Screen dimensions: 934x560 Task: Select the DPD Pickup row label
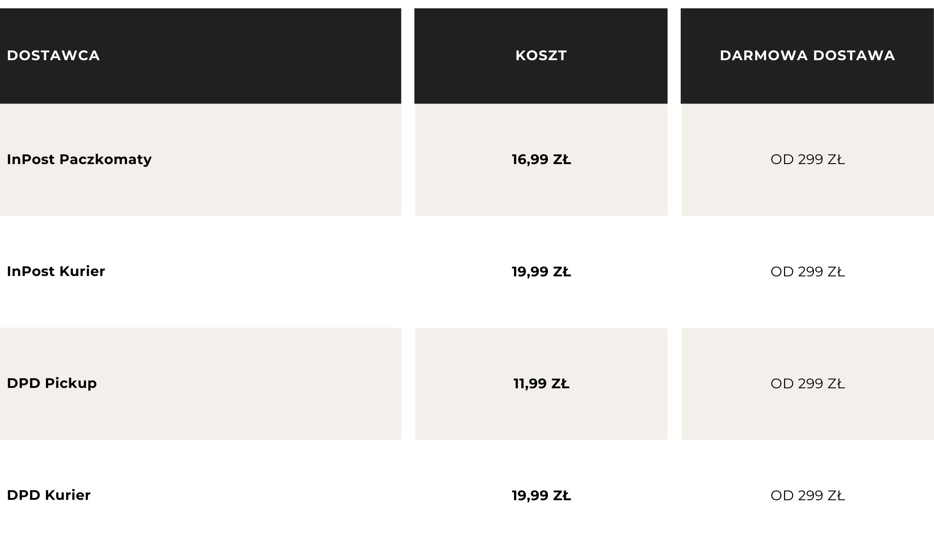tap(52, 383)
